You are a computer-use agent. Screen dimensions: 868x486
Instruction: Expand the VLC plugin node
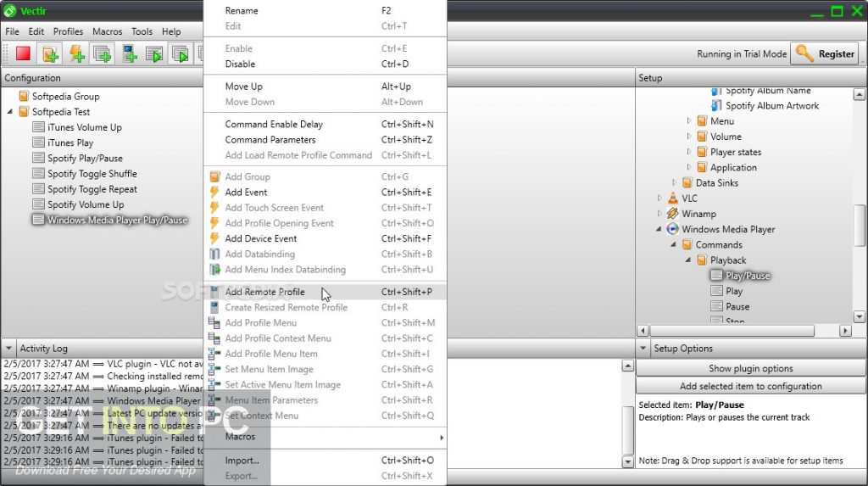point(659,198)
